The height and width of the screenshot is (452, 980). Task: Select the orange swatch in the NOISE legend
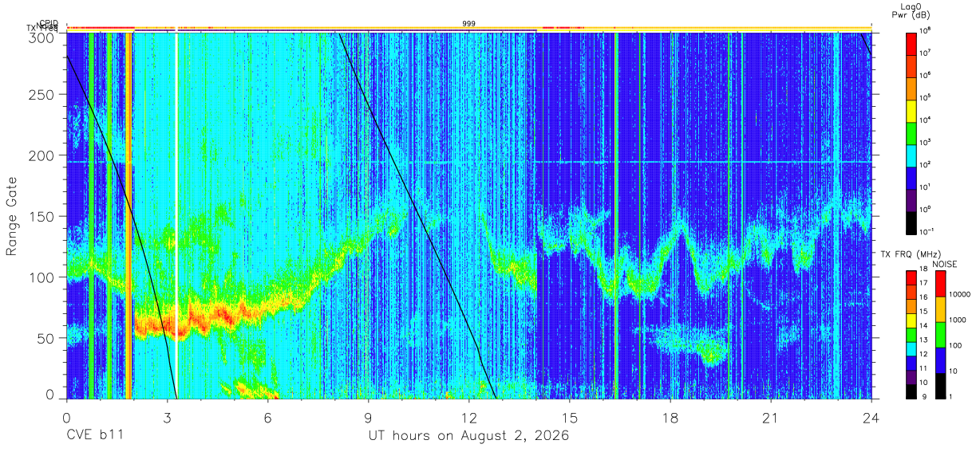(x=941, y=308)
